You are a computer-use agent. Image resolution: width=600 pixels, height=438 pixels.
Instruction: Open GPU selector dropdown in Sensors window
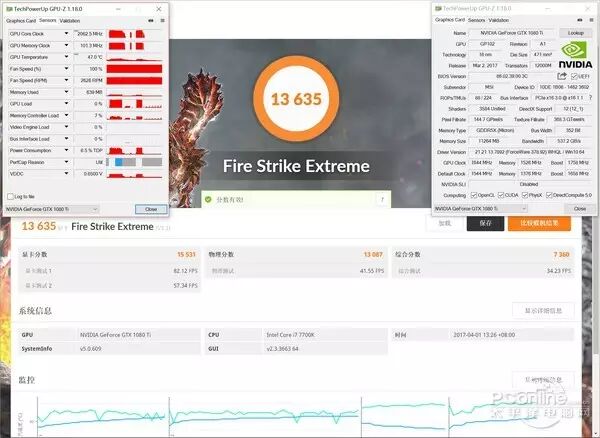pos(52,209)
